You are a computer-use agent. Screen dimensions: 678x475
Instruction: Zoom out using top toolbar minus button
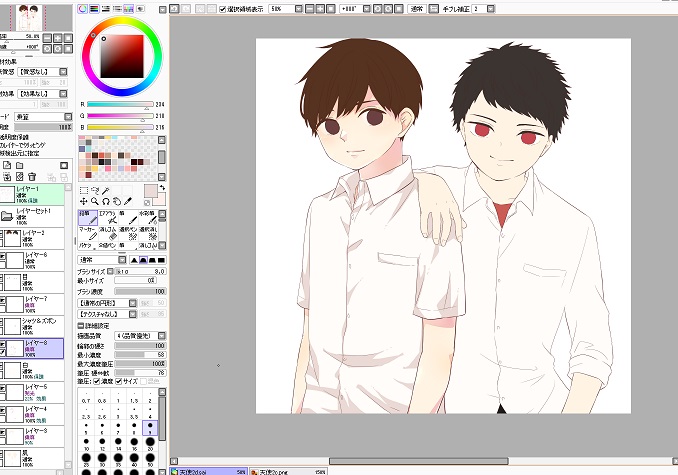click(x=310, y=9)
